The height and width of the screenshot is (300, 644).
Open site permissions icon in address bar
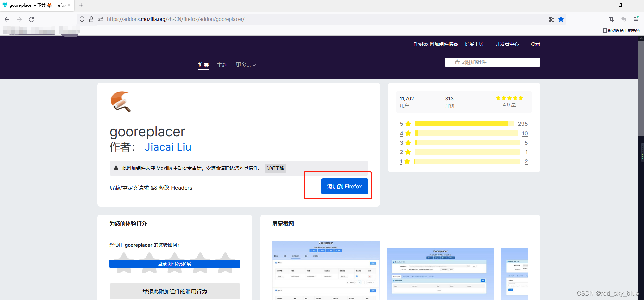tap(101, 19)
